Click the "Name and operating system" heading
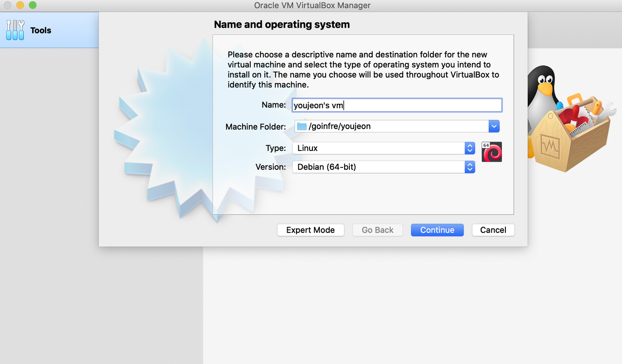Viewport: 622px width, 364px height. point(282,24)
